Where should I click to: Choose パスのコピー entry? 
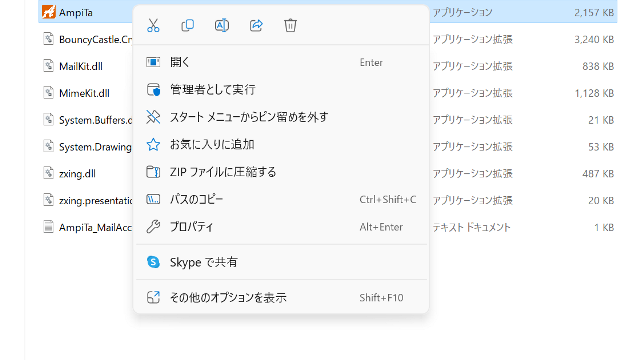[x=281, y=199]
